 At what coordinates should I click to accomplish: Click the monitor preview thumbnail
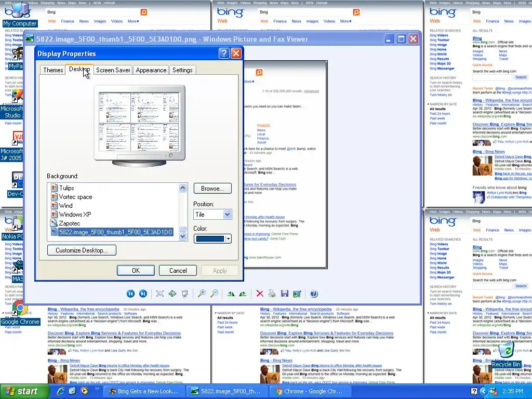coord(139,122)
